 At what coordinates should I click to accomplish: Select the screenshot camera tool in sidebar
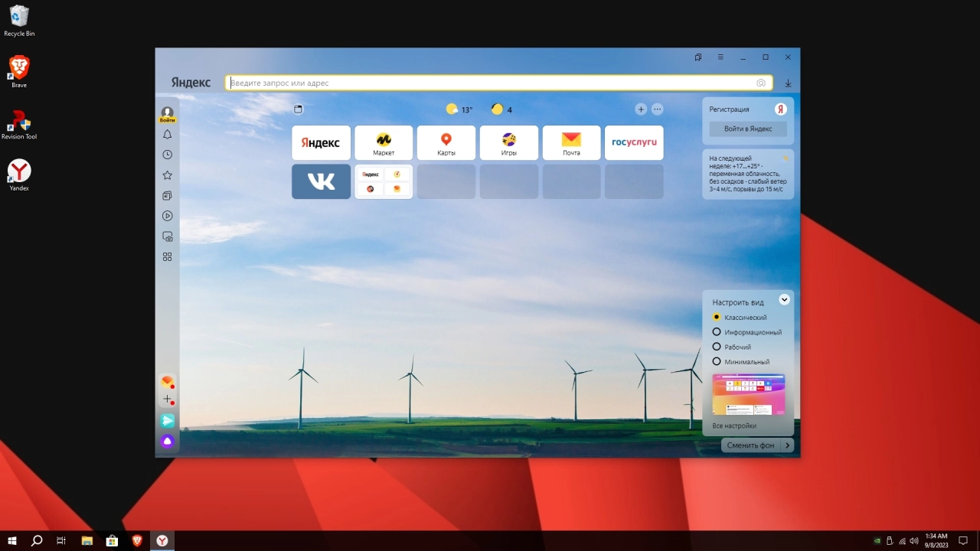point(168,236)
